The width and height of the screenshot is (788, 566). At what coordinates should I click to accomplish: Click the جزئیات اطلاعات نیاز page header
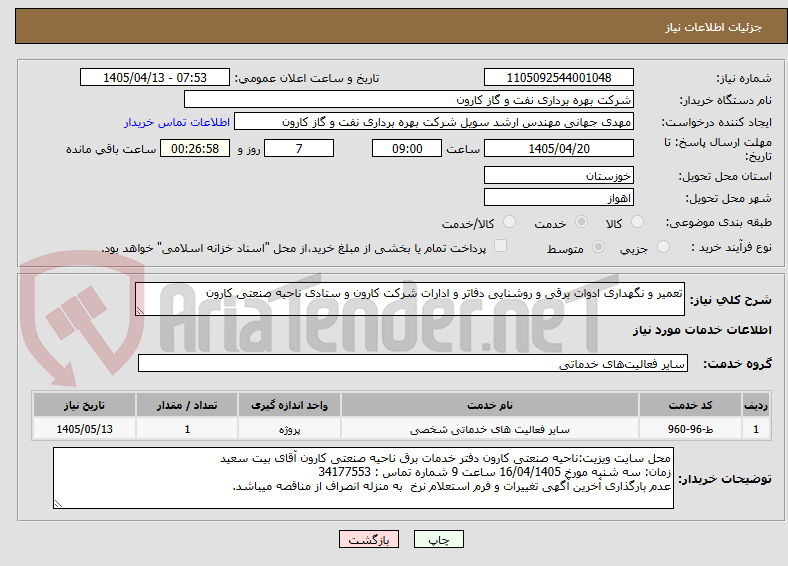tap(714, 27)
